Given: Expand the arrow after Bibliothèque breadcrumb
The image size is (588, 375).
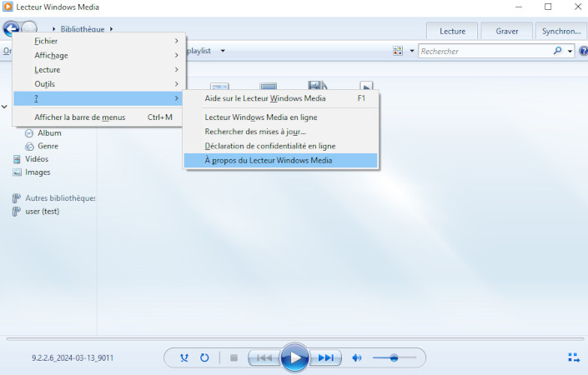Looking at the screenshot, I should [112, 29].
